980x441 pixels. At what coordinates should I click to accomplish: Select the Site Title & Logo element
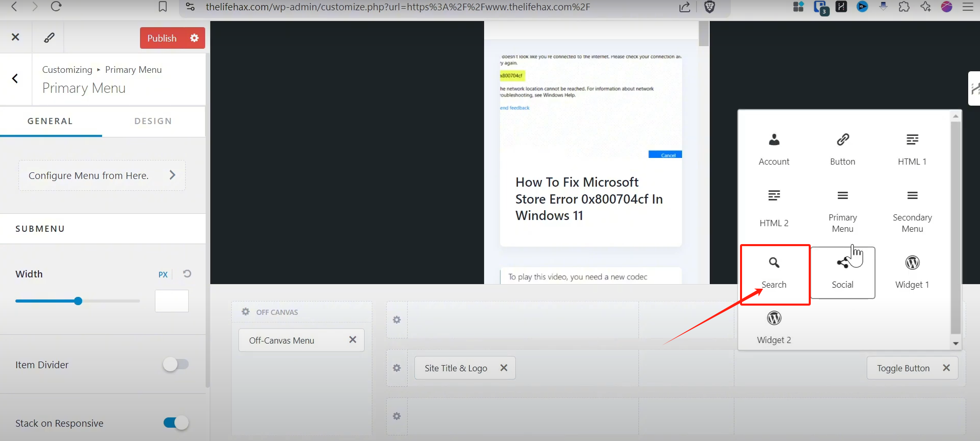(456, 368)
